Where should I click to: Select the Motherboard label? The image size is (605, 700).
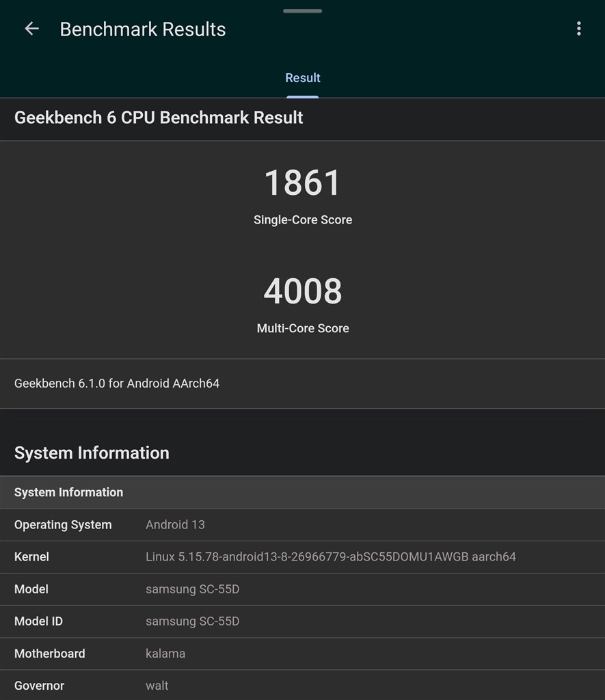click(x=49, y=654)
